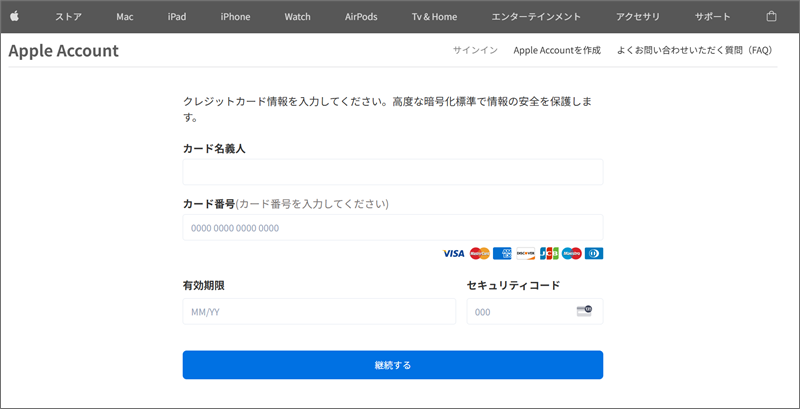Click the サインイン link
Image resolution: width=800 pixels, height=409 pixels.
475,50
